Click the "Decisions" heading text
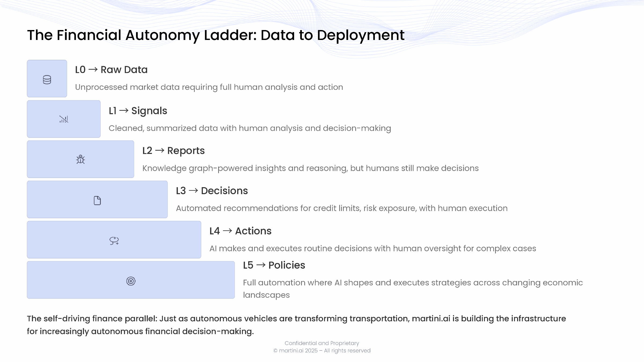Image resolution: width=644 pixels, height=362 pixels. [224, 191]
